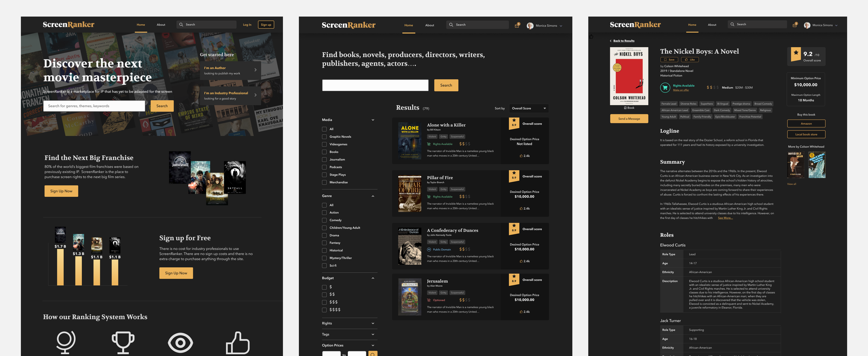Click Optioned cart icon on Jerusalem card

[429, 300]
